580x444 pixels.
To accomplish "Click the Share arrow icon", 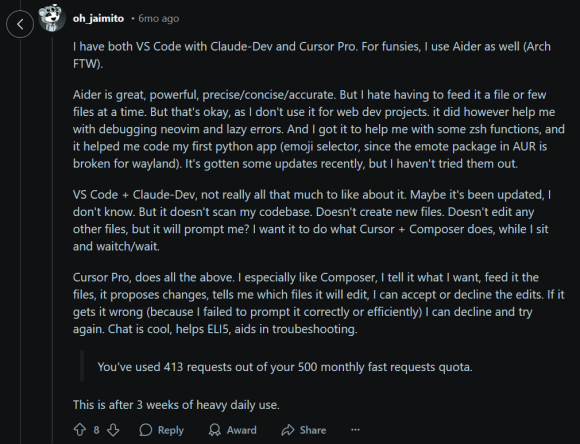I will (x=287, y=430).
